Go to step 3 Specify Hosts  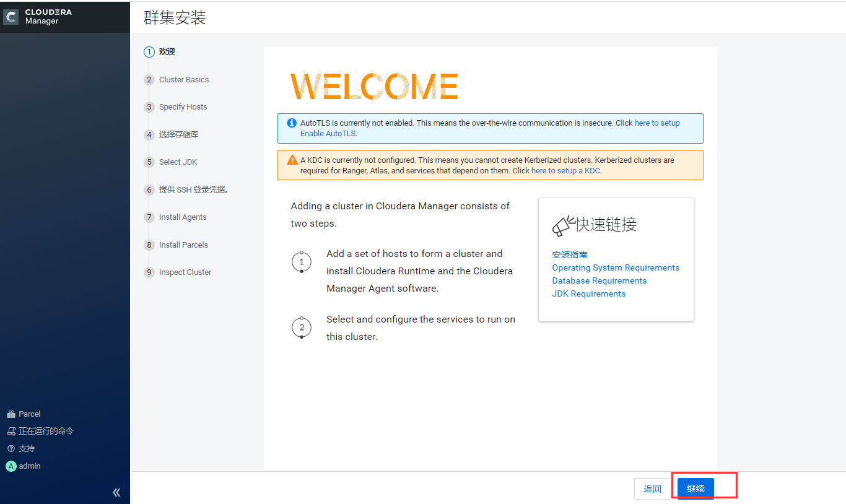click(x=176, y=107)
